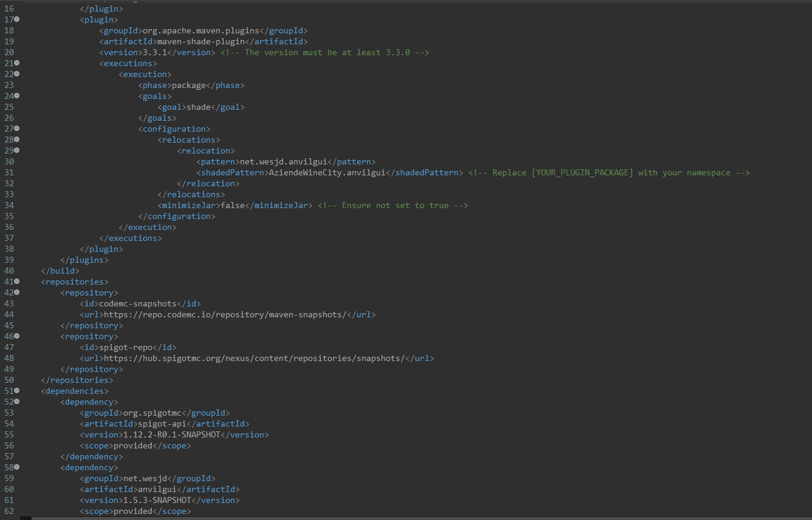This screenshot has width=812, height=520.
Task: Collapse the plugin element on line 17
Action: [17, 19]
